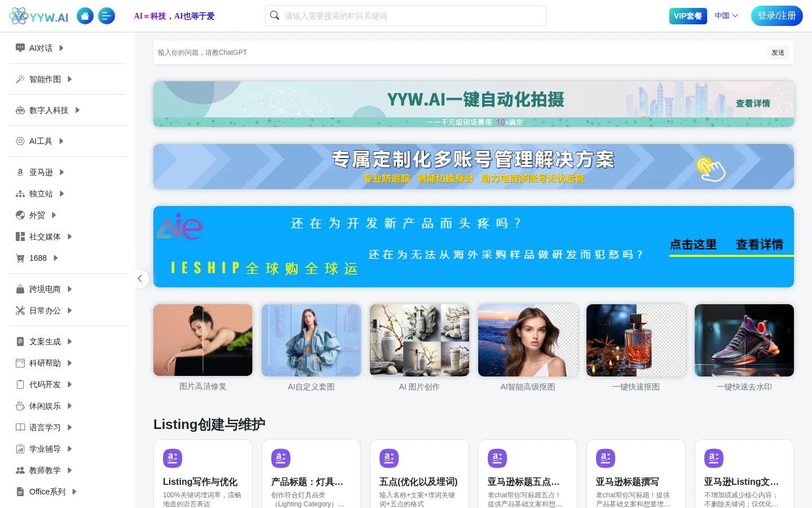Click the 1688 shopping cart icon
The height and width of the screenshot is (508, 812).
[20, 258]
